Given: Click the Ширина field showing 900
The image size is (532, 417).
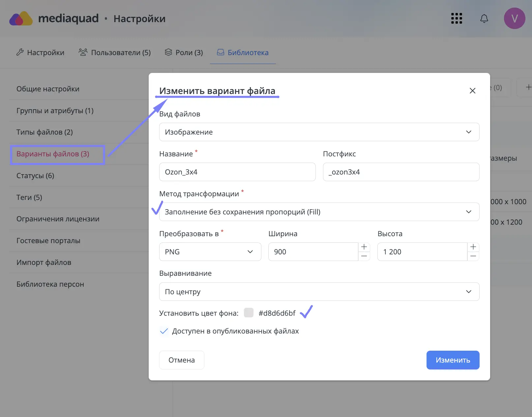Looking at the screenshot, I should (x=313, y=252).
